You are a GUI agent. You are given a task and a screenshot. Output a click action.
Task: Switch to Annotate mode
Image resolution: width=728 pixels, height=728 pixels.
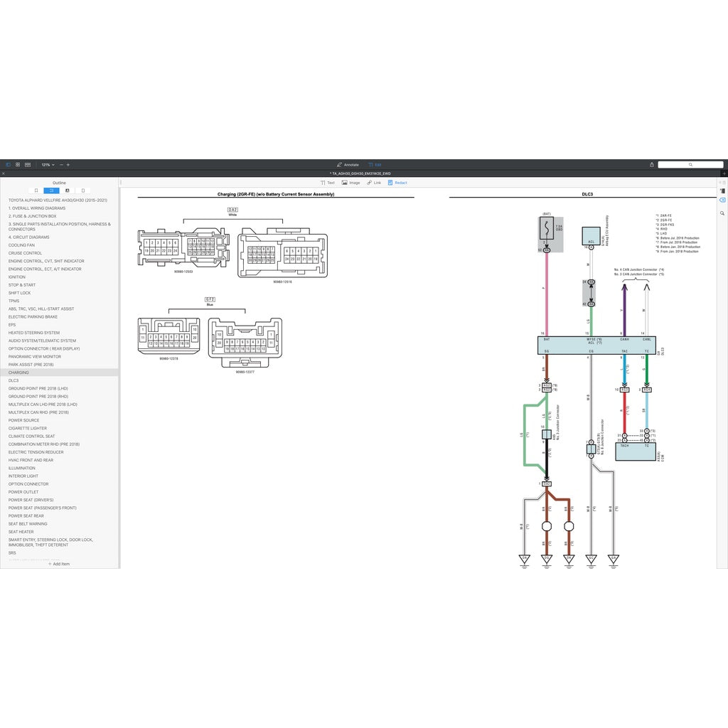click(348, 164)
